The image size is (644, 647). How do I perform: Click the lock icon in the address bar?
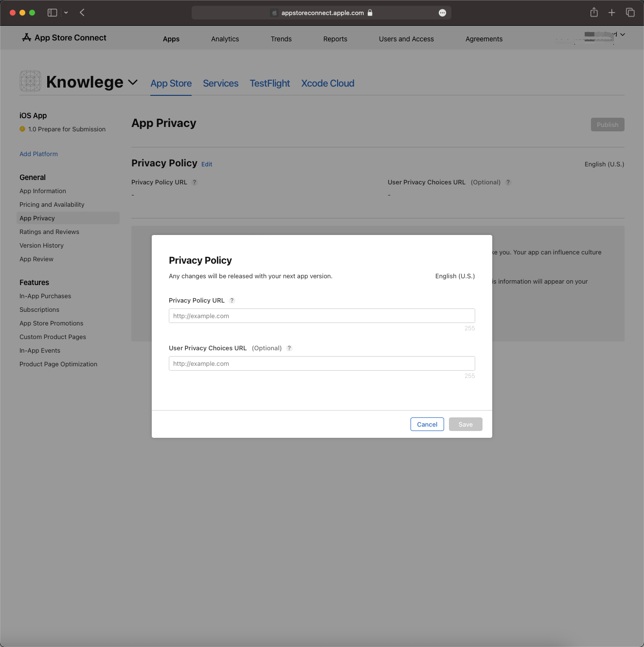[370, 13]
